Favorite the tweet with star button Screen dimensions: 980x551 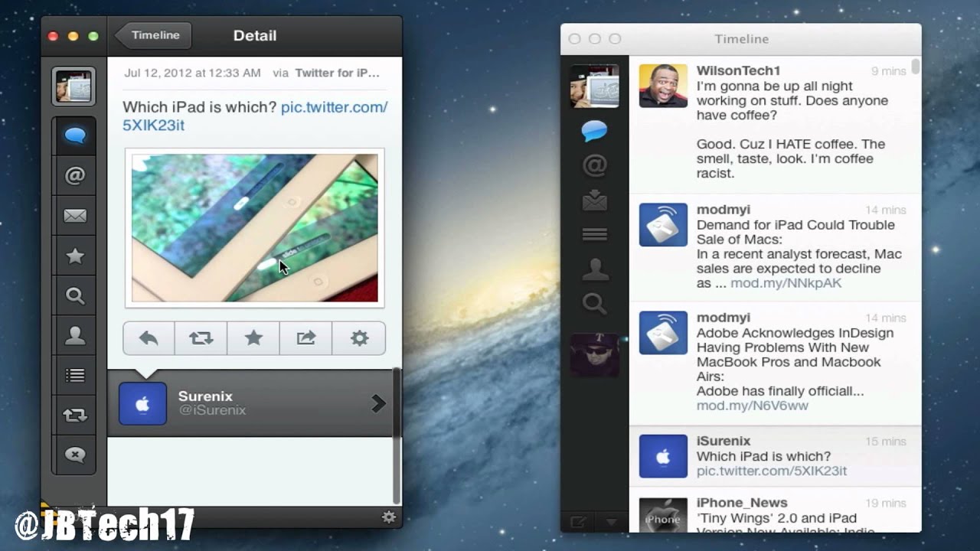pyautogui.click(x=253, y=338)
